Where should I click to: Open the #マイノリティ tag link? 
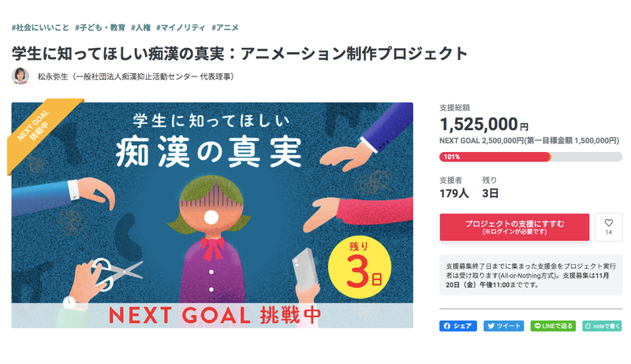[x=181, y=28]
